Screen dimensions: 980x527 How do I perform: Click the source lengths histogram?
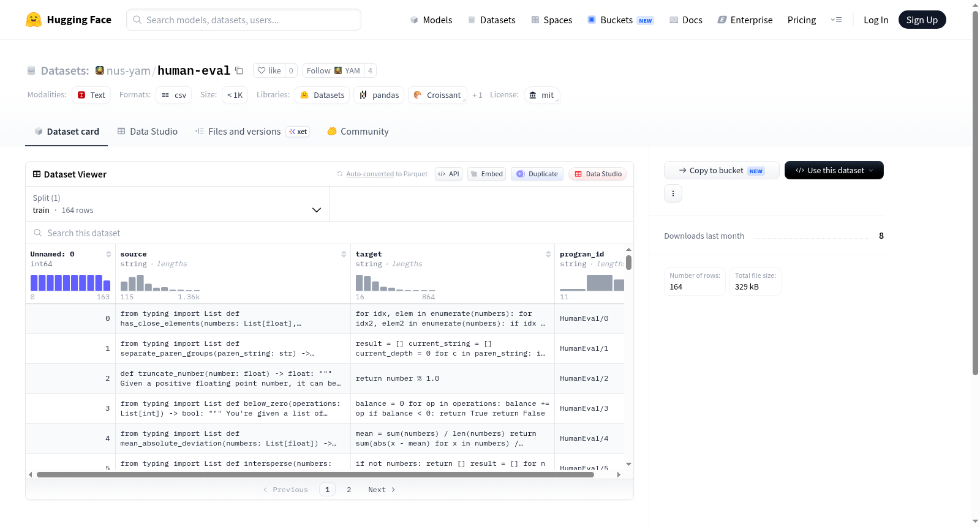click(160, 282)
